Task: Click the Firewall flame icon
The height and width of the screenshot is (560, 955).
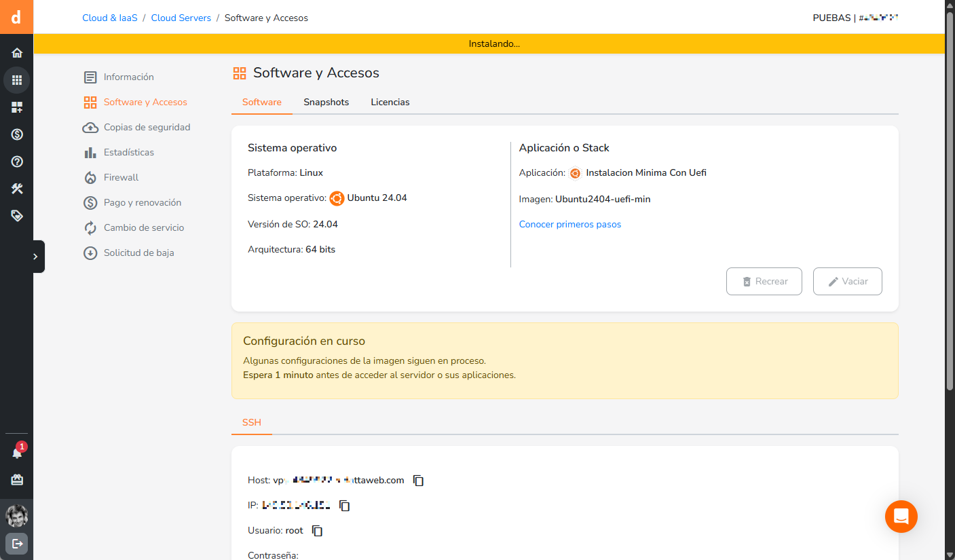Action: click(90, 178)
